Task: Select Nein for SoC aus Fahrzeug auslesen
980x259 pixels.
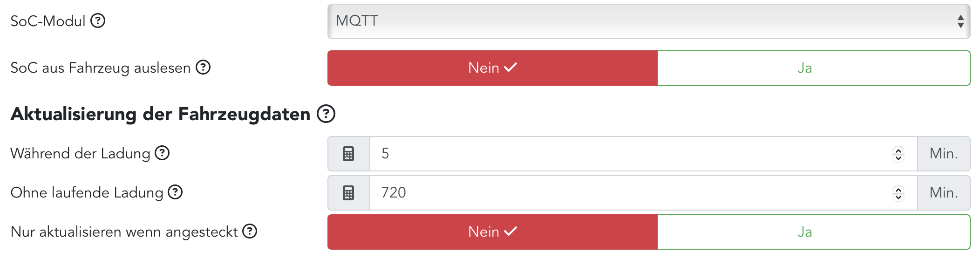Action: tap(492, 68)
